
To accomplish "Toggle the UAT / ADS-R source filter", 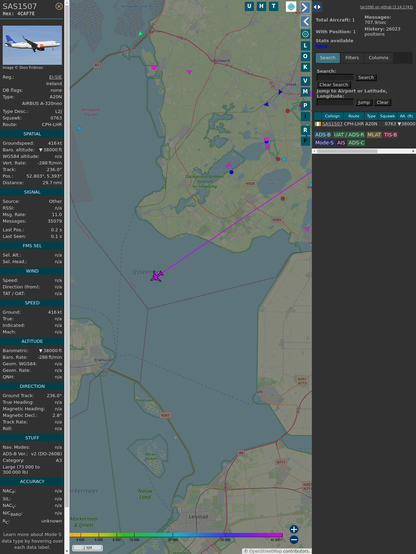I will (x=348, y=135).
